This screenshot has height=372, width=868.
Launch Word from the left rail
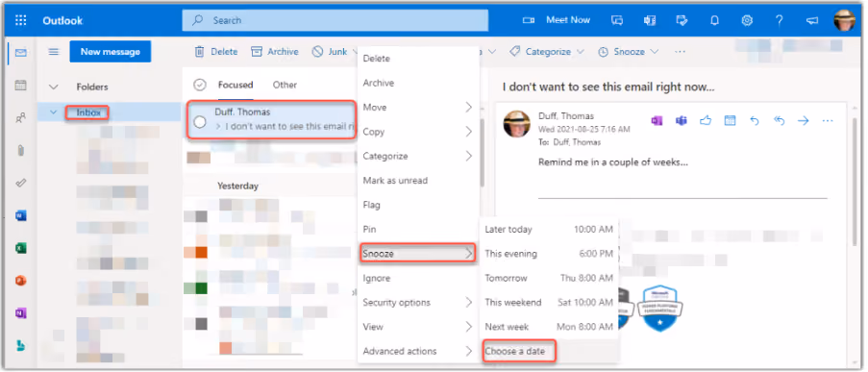[x=21, y=216]
